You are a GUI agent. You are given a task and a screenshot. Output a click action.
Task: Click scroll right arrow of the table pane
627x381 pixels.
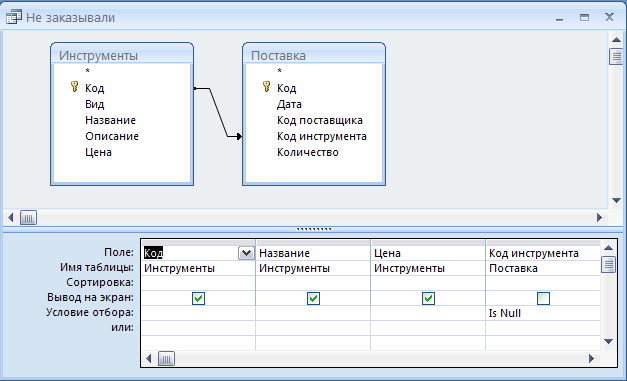599,217
